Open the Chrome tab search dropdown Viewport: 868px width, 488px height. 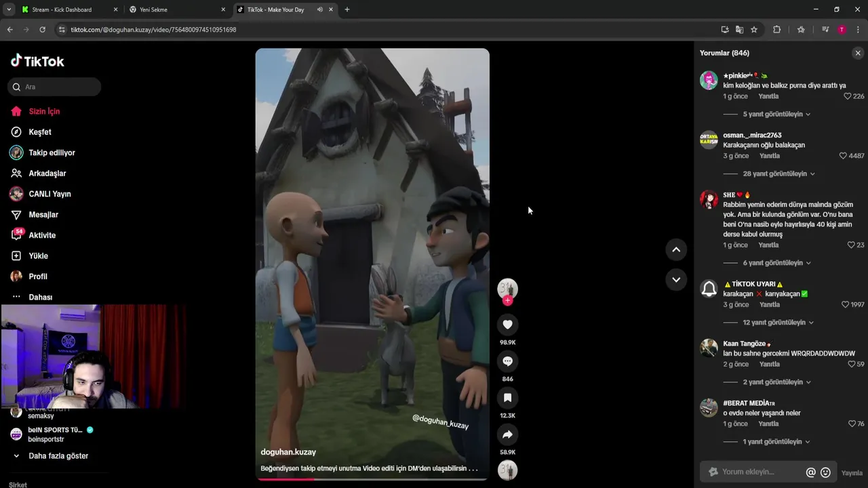[8, 9]
